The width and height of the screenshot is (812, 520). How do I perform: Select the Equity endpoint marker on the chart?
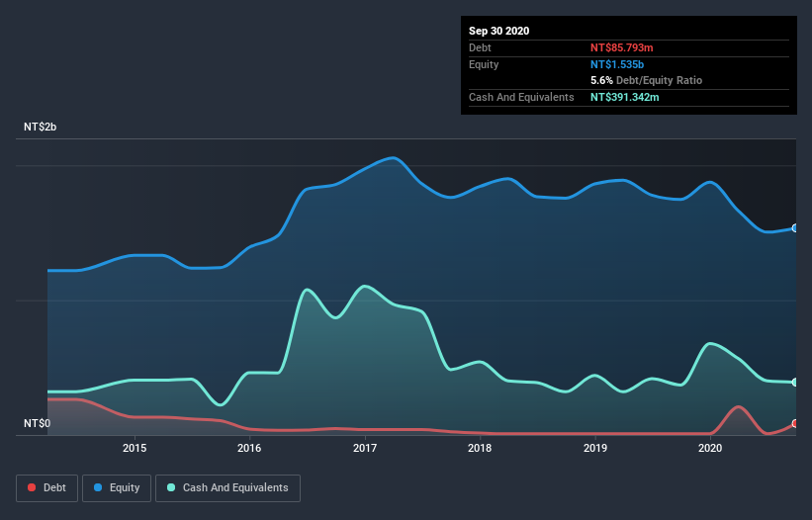[x=795, y=228]
